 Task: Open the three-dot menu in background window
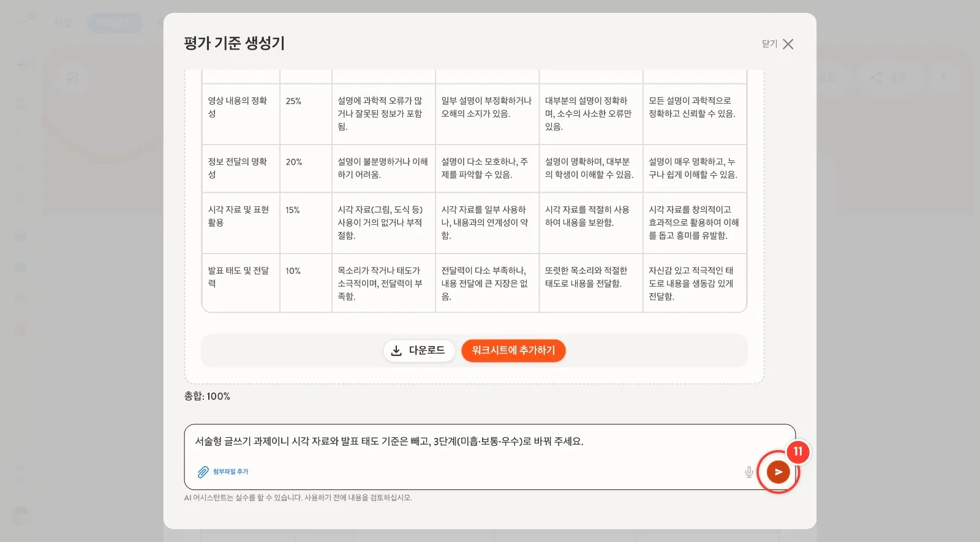944,78
